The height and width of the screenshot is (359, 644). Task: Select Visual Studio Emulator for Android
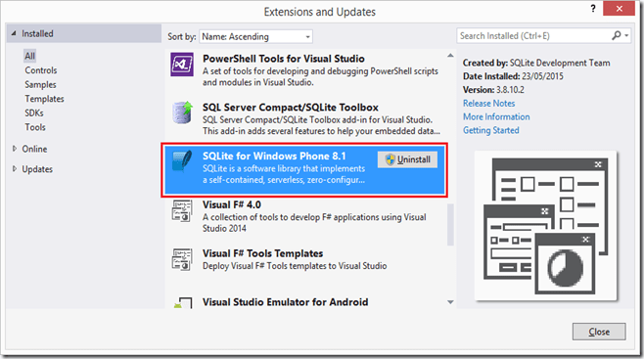[285, 302]
